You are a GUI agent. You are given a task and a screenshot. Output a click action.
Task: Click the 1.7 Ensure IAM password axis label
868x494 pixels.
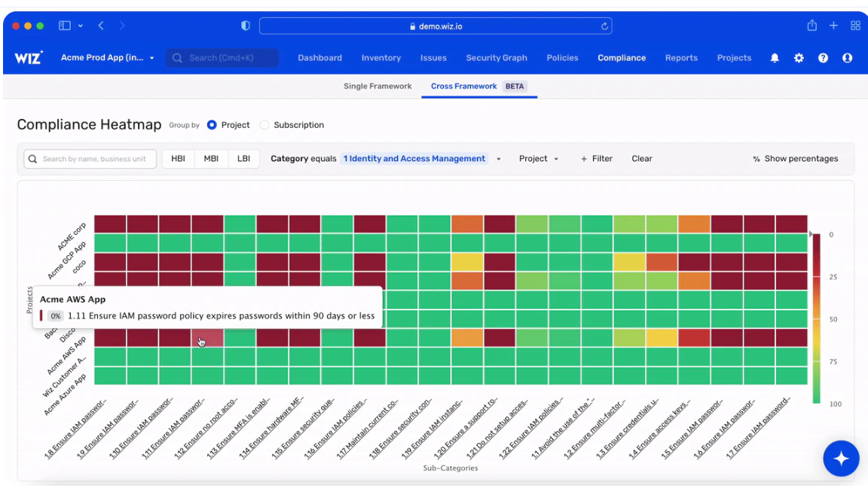click(759, 428)
